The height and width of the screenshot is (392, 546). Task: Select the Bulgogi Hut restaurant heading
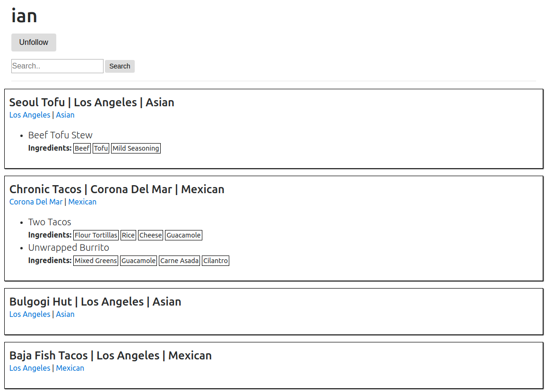[95, 302]
